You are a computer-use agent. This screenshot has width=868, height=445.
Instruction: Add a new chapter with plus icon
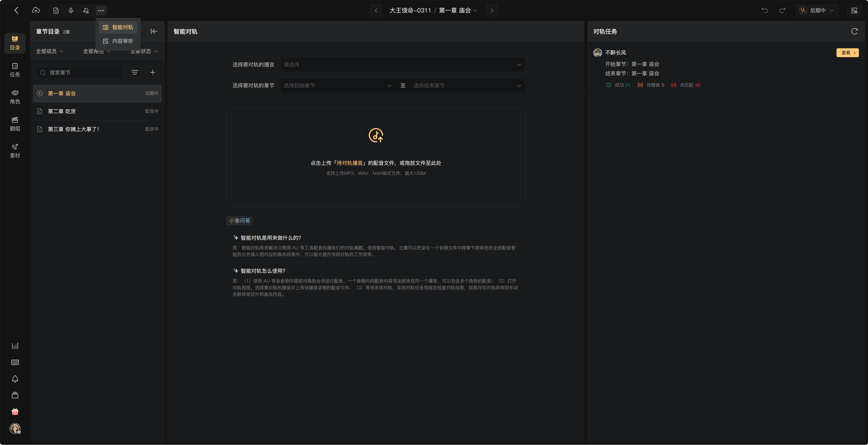[x=153, y=72]
